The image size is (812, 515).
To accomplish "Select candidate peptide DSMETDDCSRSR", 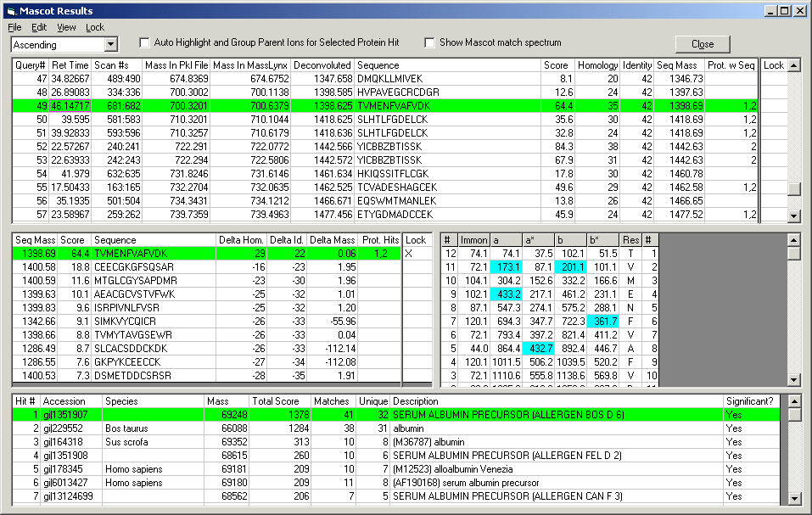I will click(x=207, y=376).
